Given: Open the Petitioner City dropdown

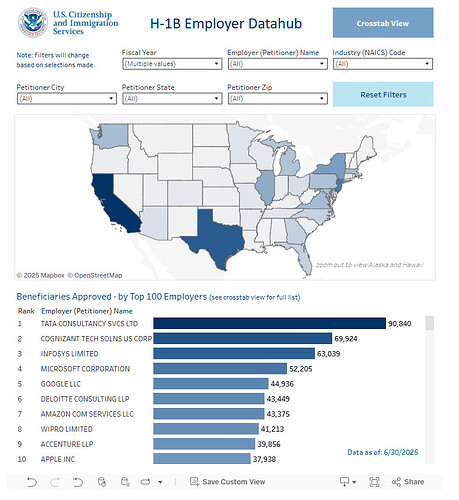Looking at the screenshot, I should point(67,99).
